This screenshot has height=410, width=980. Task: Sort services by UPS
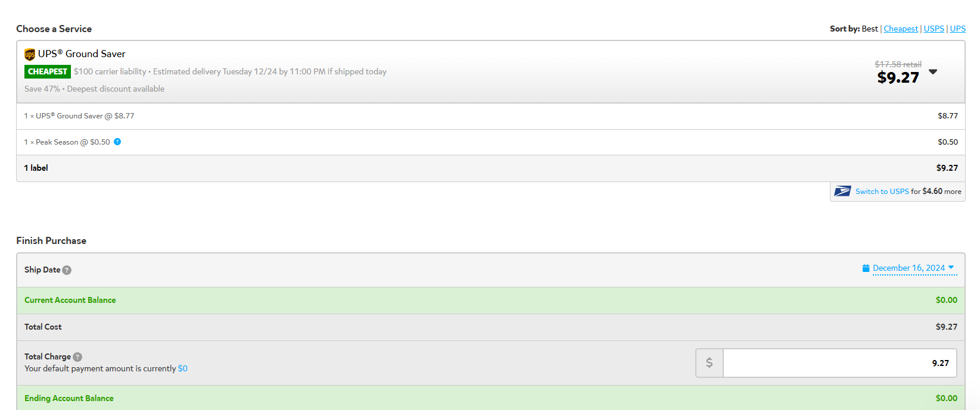(957, 29)
